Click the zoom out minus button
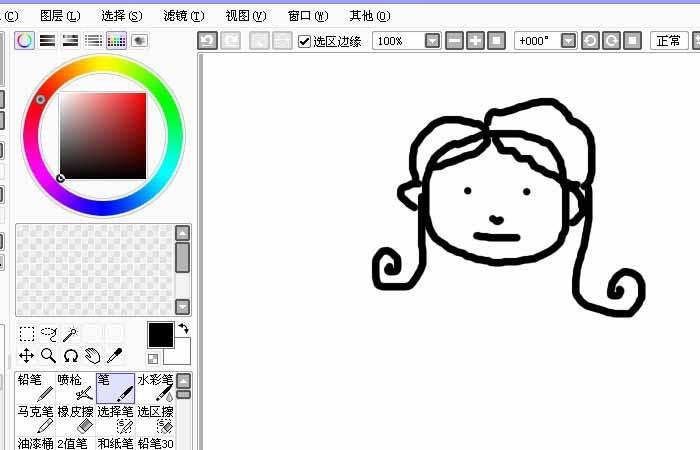 454,41
